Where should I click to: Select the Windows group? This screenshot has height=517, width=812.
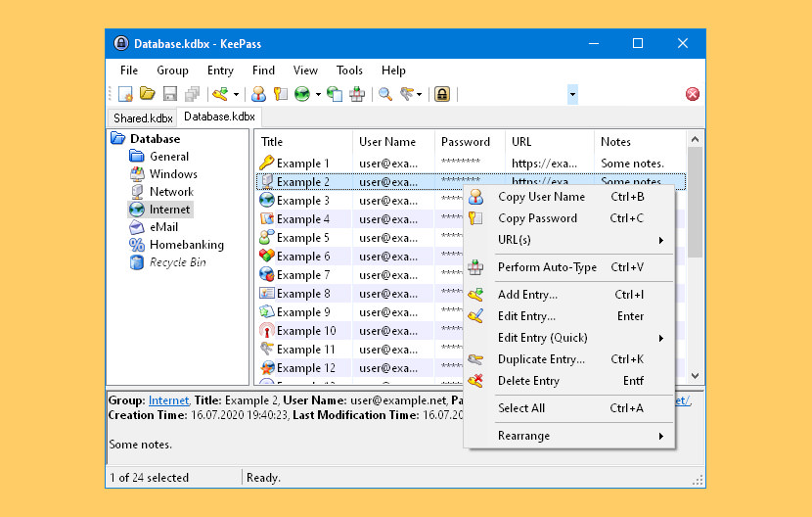click(x=173, y=174)
